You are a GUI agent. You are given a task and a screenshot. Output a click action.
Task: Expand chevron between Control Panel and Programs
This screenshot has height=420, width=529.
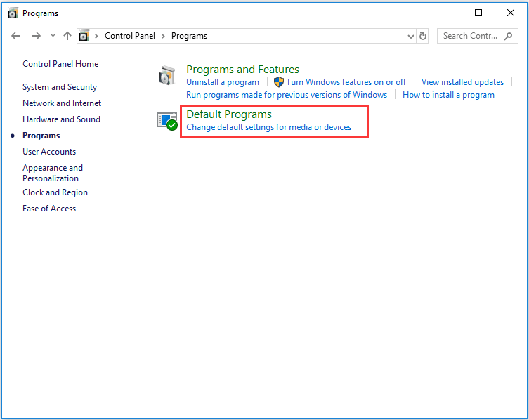(163, 36)
